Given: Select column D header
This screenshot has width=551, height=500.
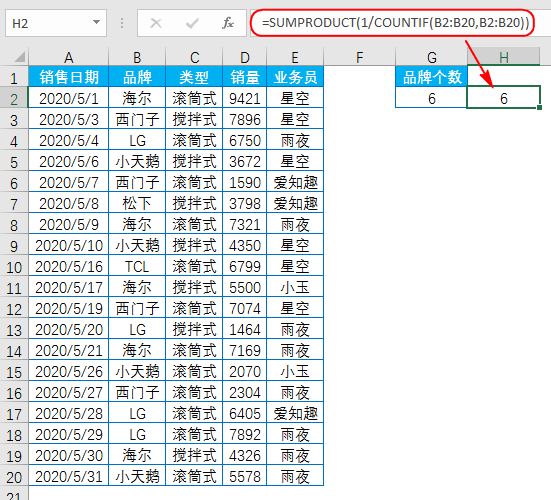Looking at the screenshot, I should pyautogui.click(x=245, y=57).
